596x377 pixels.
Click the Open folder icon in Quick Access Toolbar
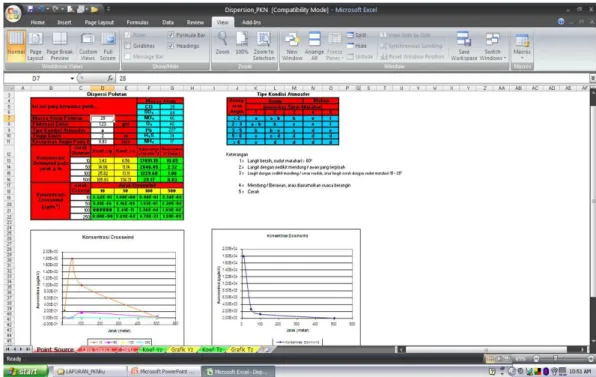tap(95, 9)
